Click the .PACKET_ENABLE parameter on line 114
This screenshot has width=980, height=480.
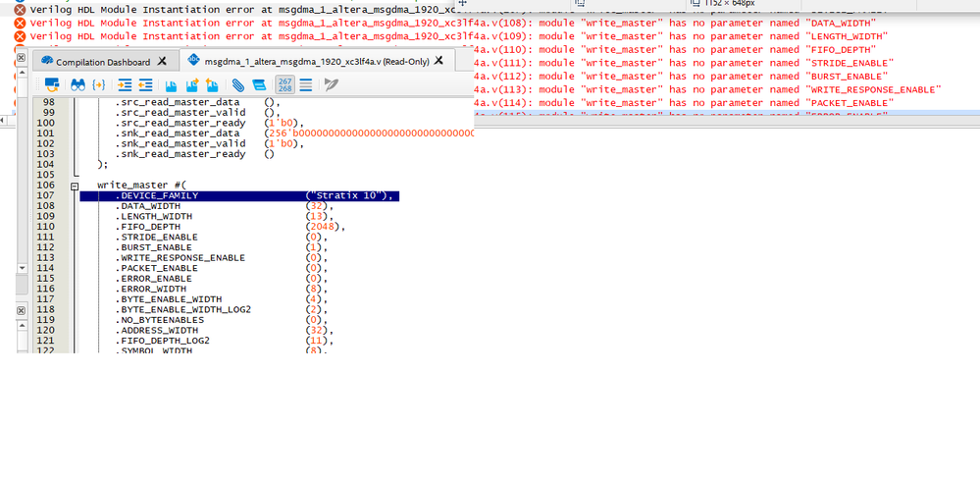[x=156, y=268]
